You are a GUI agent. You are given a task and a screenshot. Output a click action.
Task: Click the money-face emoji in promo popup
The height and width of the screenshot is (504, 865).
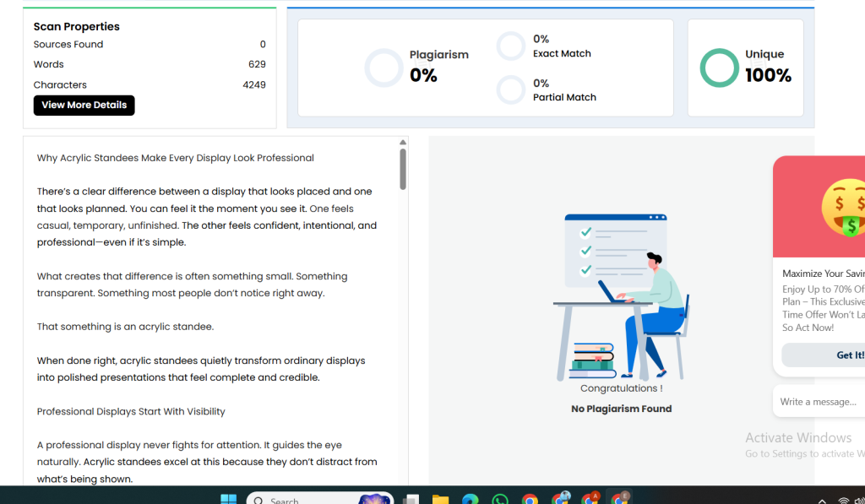[845, 209]
